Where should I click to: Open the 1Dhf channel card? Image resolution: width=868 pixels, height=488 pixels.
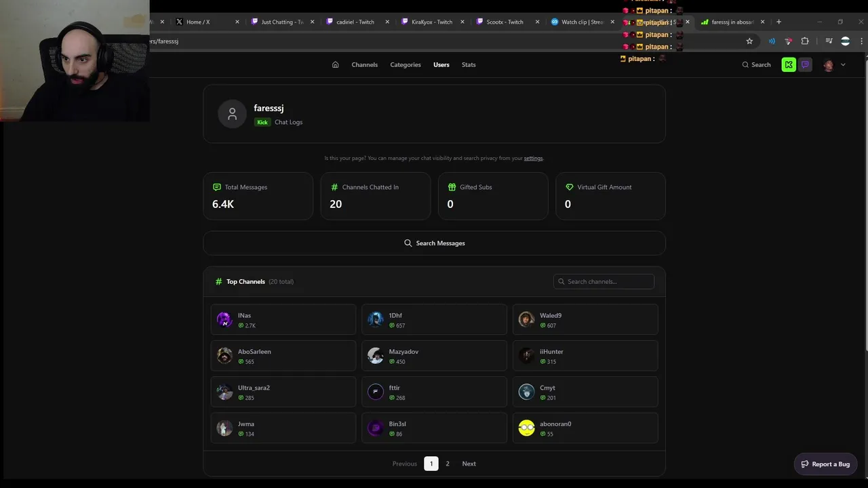[x=434, y=320]
